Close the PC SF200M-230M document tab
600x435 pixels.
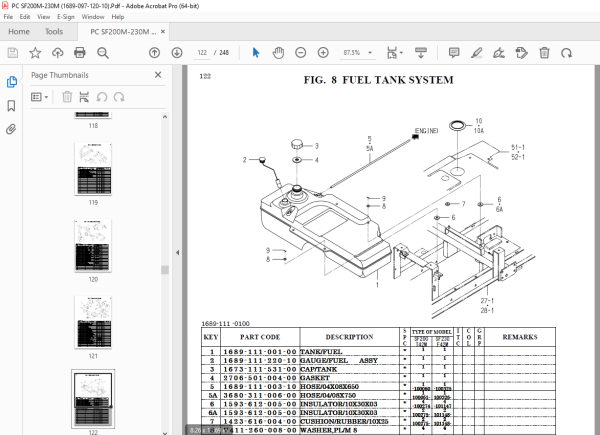pyautogui.click(x=163, y=32)
